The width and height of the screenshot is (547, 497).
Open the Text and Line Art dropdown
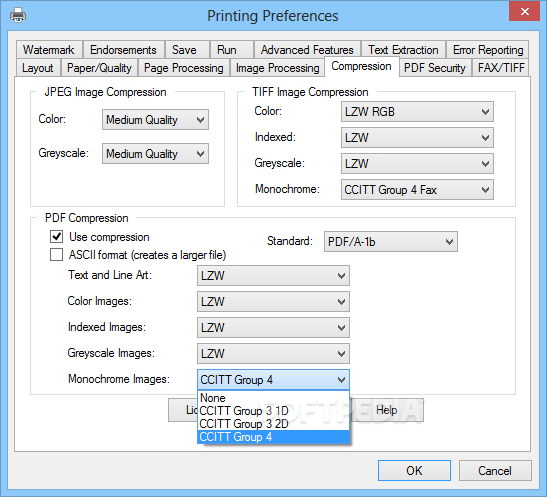click(x=273, y=275)
